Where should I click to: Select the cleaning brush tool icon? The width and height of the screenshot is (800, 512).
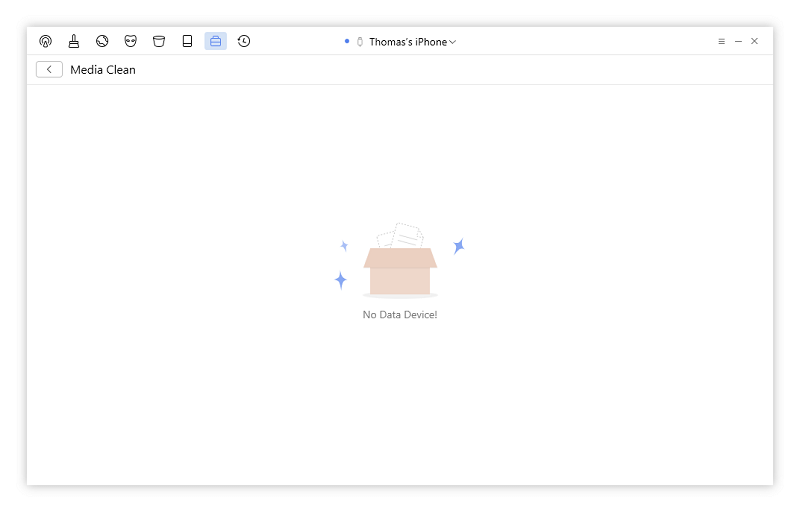[74, 41]
